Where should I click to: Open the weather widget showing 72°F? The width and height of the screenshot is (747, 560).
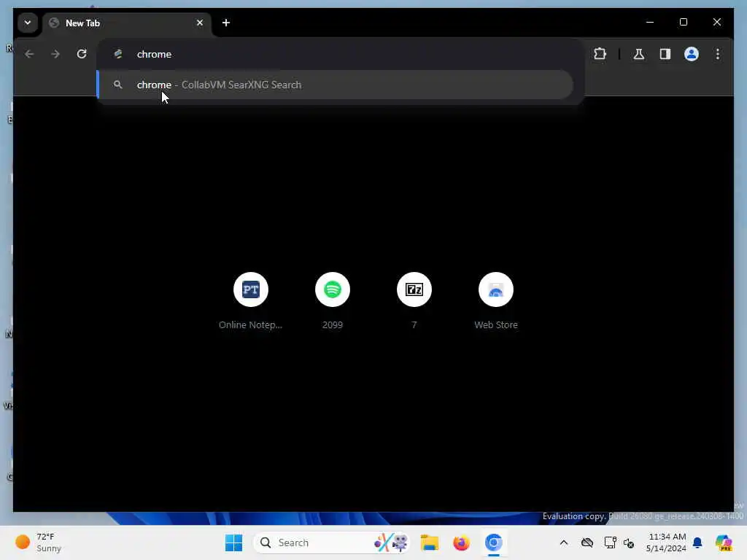tap(38, 542)
